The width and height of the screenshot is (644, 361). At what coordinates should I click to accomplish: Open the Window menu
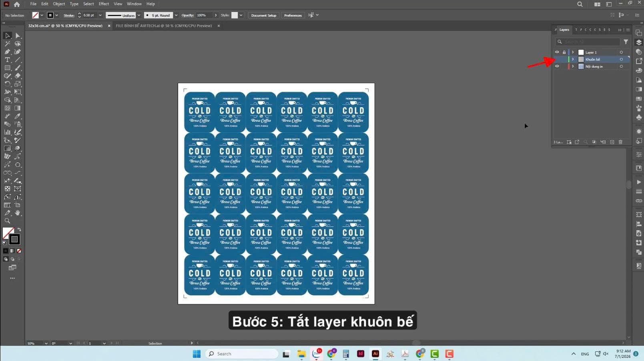(134, 4)
